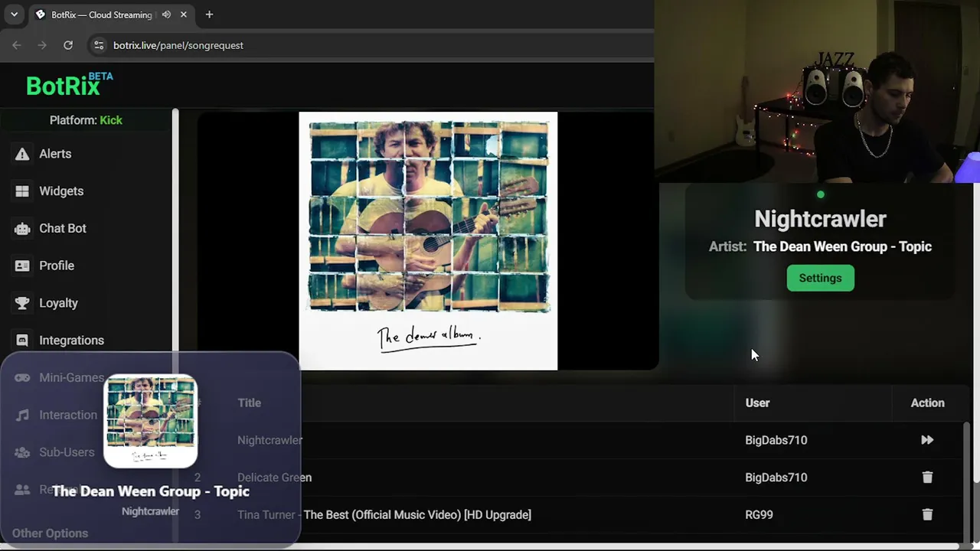Click the green Settings button
Viewport: 980px width, 551px height.
[820, 278]
